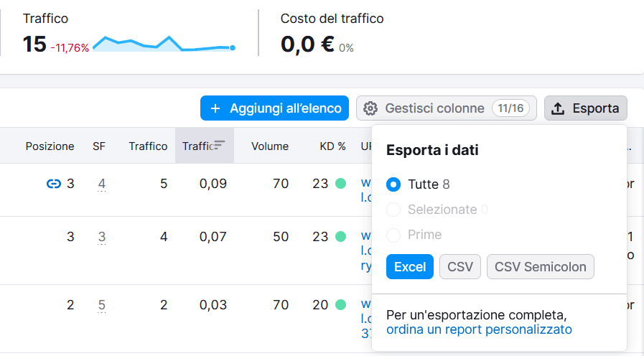
Task: Click the gear icon in Gestisci colonne
Action: (370, 108)
